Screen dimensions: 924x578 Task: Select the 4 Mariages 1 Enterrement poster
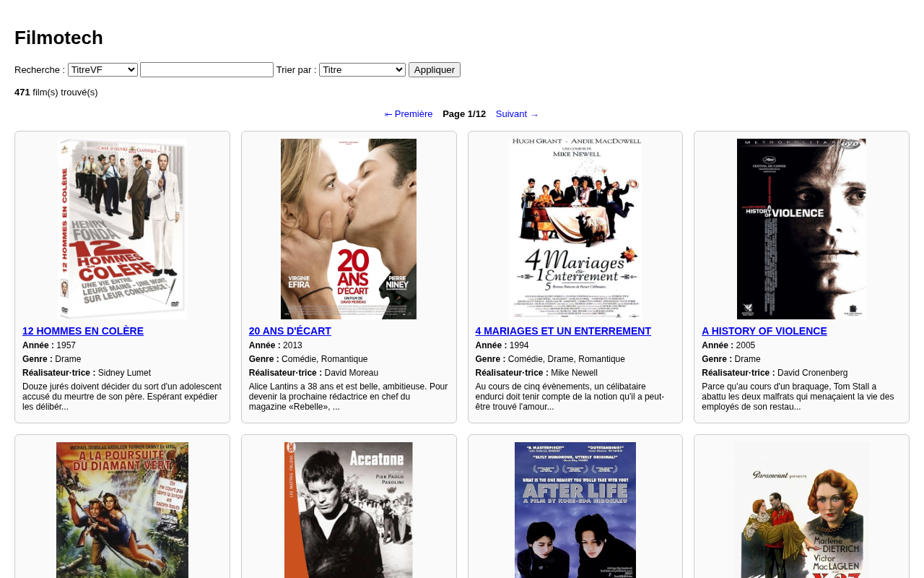(575, 229)
